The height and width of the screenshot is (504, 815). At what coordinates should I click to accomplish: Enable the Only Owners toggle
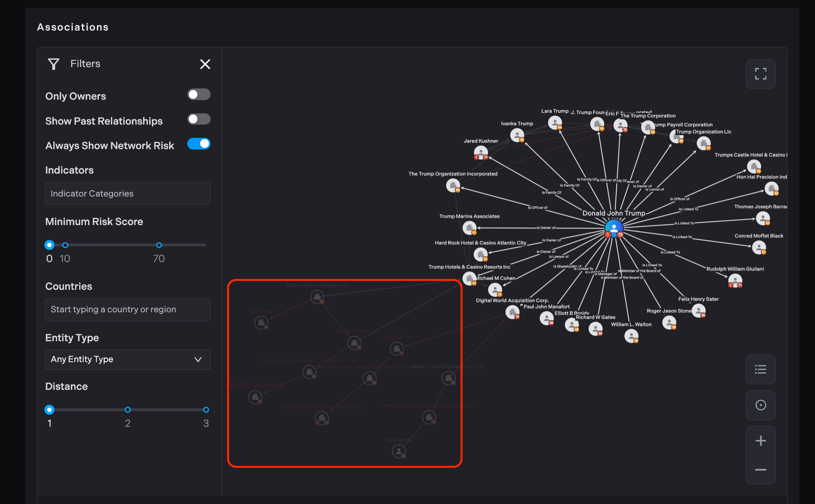(x=199, y=94)
